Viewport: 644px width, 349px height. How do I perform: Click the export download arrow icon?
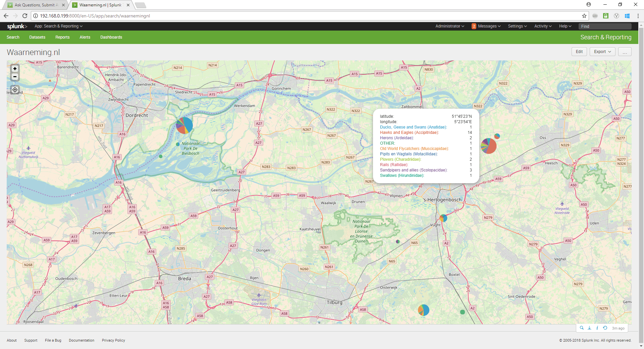tap(589, 328)
